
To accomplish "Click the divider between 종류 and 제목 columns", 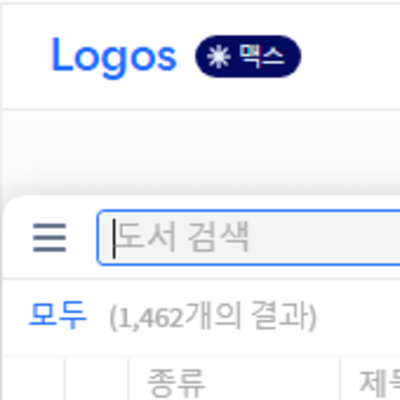I will (x=340, y=379).
